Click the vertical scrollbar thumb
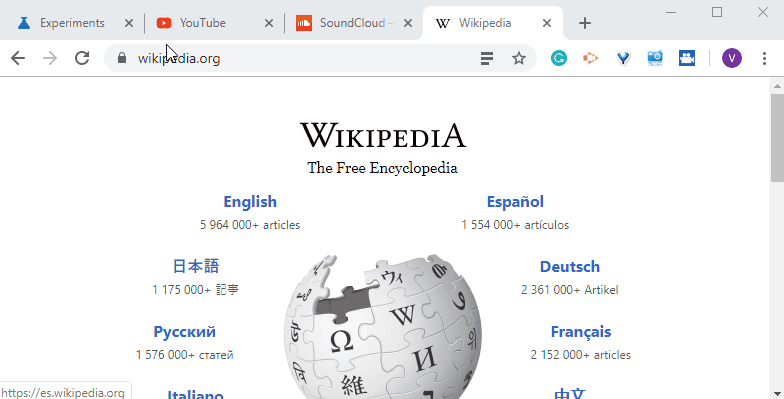 coord(777,138)
